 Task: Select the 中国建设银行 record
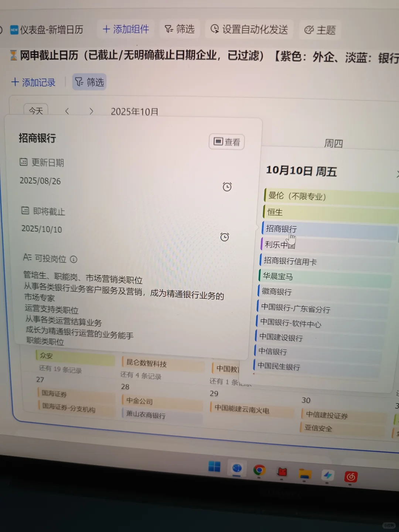point(318,338)
